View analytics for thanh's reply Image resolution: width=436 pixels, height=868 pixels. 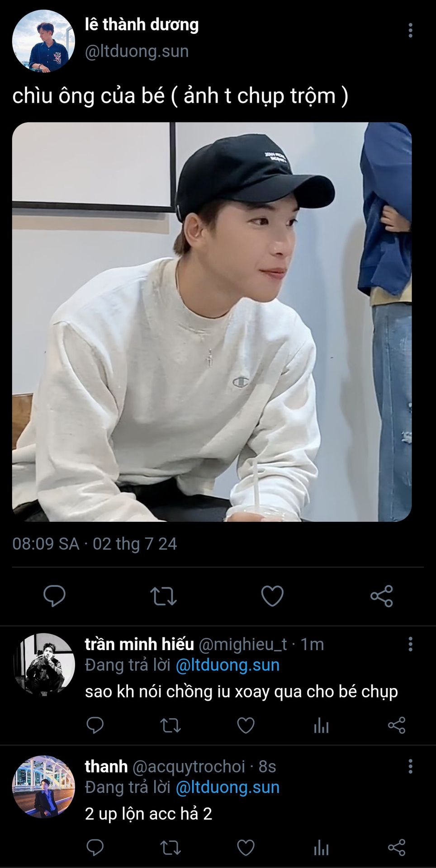click(321, 847)
